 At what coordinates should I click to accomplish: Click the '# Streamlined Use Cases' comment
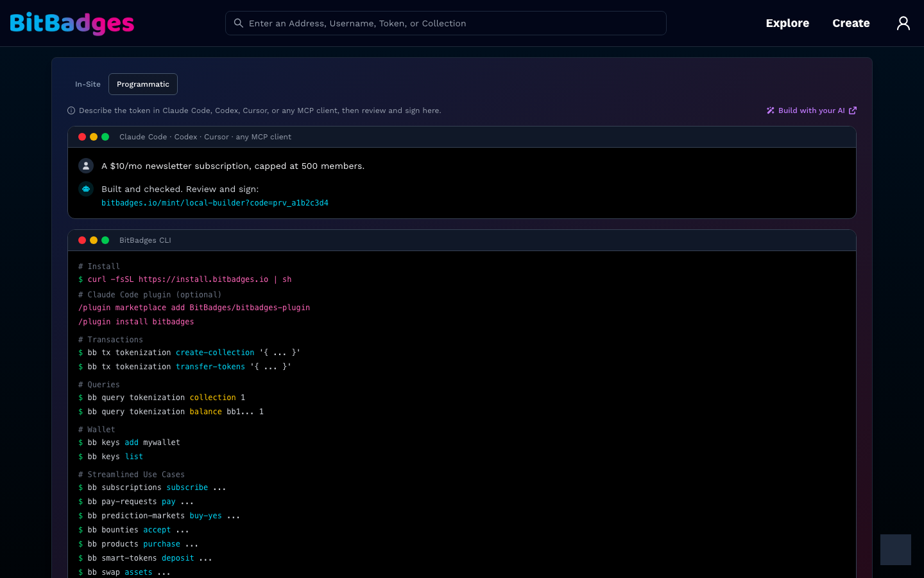tap(132, 475)
